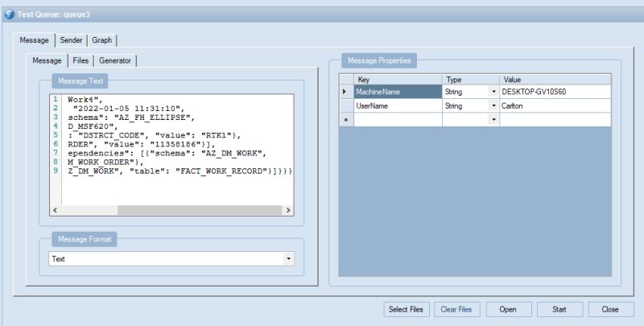The height and width of the screenshot is (326, 644).
Task: Click the Select Files button
Action: tap(406, 309)
